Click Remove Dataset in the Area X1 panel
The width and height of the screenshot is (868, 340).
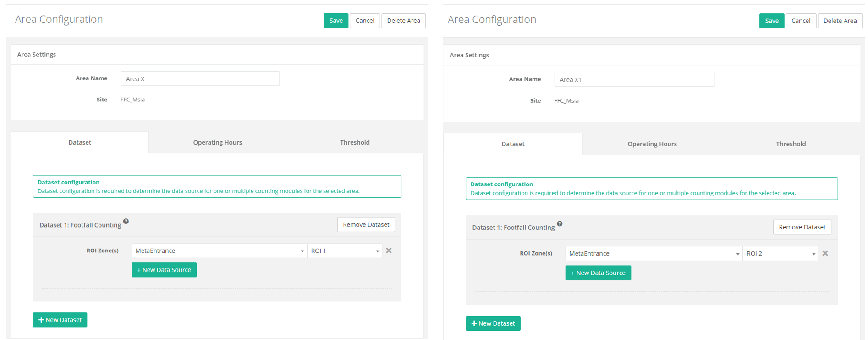point(802,227)
